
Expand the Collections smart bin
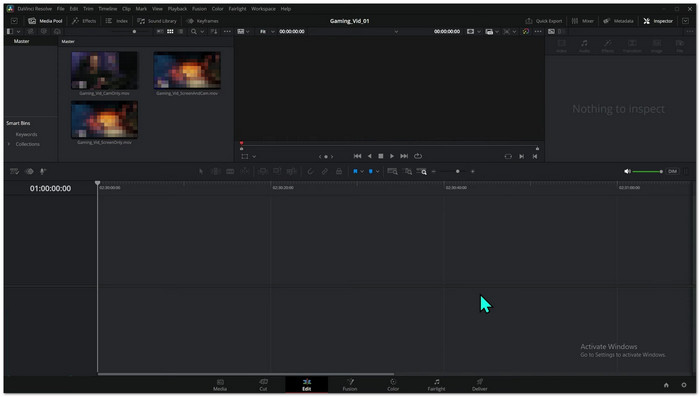coord(9,144)
